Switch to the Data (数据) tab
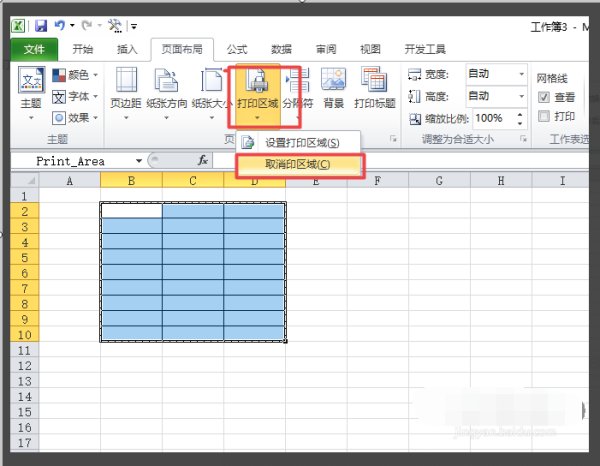 click(x=281, y=49)
